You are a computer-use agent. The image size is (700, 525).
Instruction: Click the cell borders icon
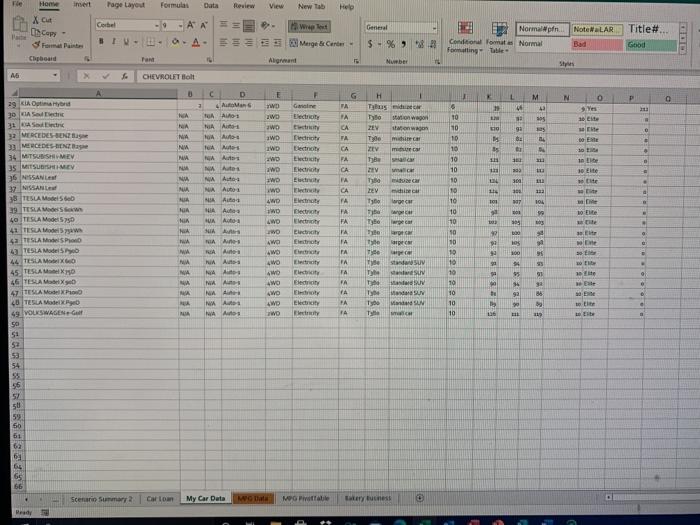(x=151, y=42)
